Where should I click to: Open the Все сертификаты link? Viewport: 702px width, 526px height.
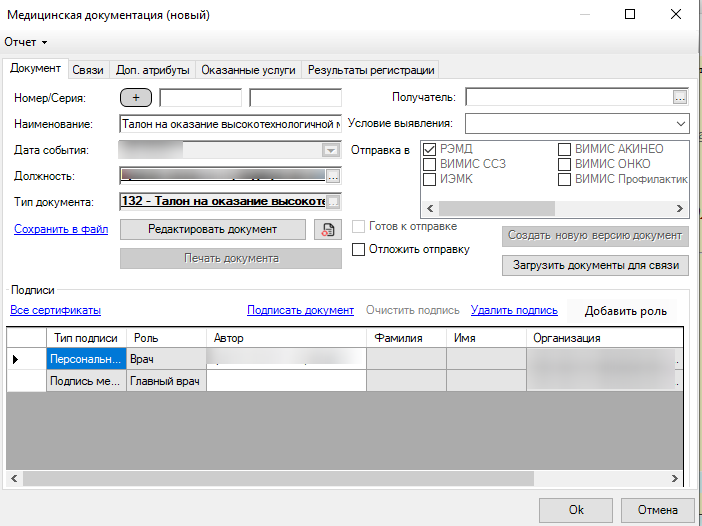pos(56,310)
